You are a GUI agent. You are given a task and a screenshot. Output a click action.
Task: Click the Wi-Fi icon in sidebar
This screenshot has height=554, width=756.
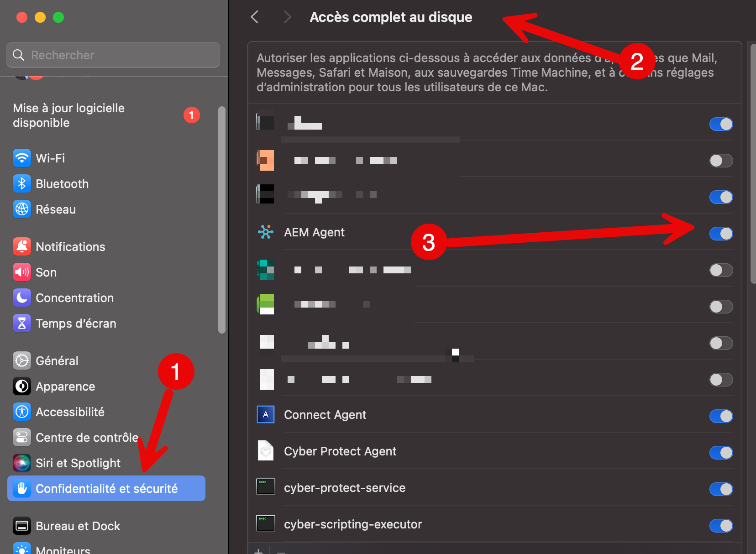click(21, 158)
